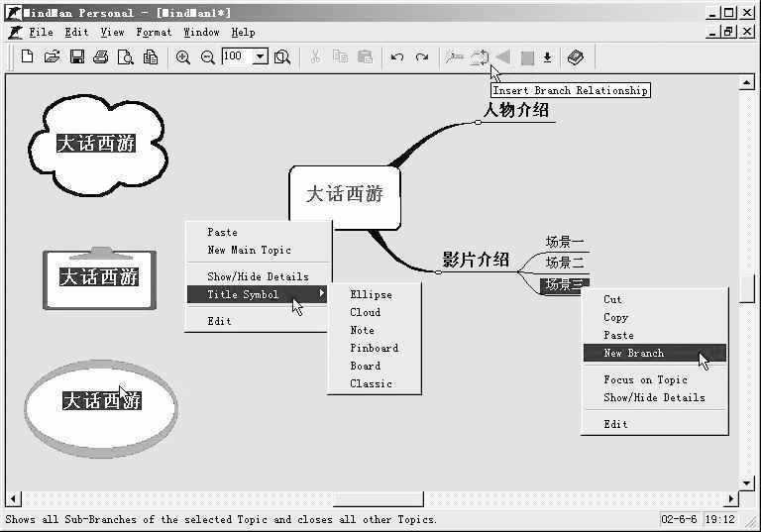Select Focus on Topic entry
Screen dimensions: 761x532
(x=655, y=379)
